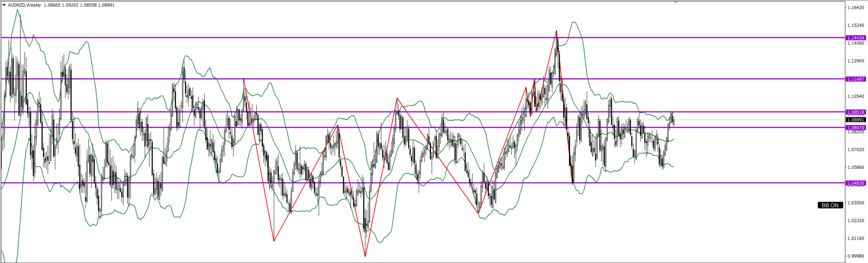The width and height of the screenshot is (868, 263).
Task: Click the AUDNZD,Weekly chart title text
Action: coord(24,5)
